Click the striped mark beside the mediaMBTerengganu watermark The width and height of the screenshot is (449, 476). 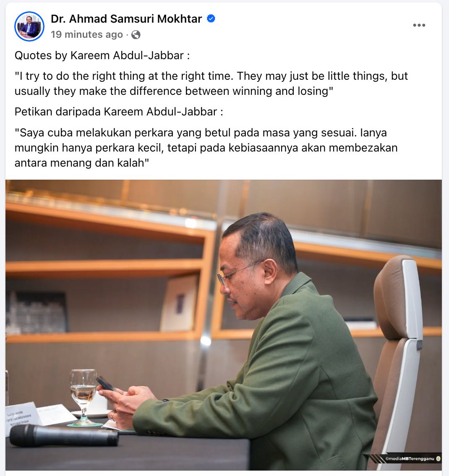coord(376,458)
